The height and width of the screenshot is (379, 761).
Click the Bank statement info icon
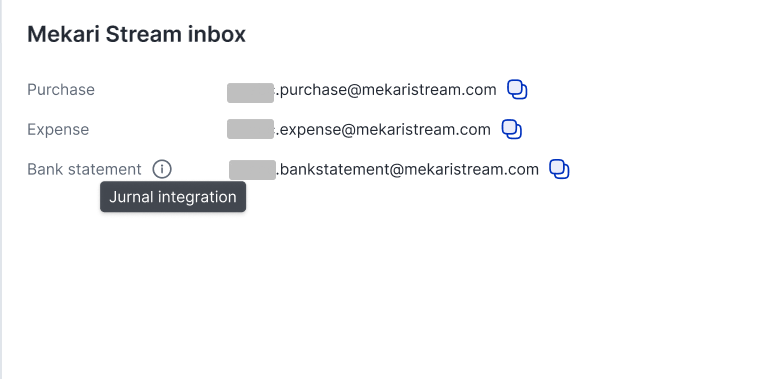pos(162,169)
